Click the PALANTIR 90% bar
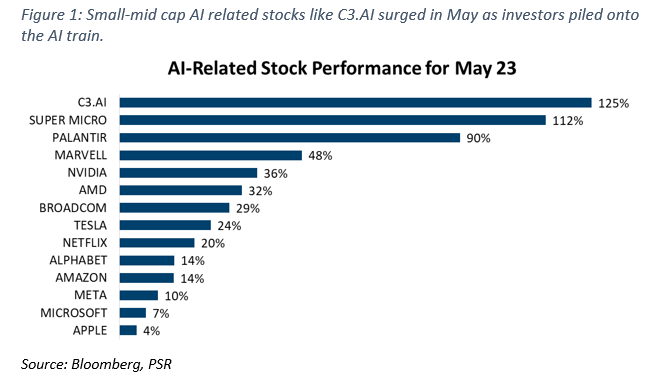 click(290, 138)
